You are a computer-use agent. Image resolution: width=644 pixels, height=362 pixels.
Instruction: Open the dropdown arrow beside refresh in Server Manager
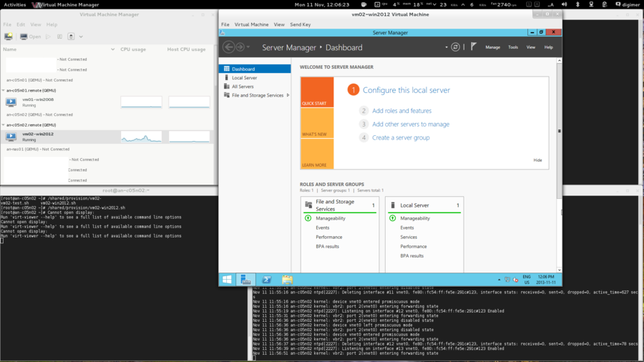click(447, 47)
